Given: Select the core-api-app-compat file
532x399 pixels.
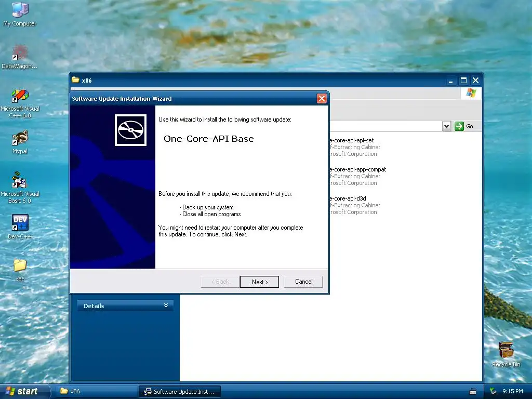Looking at the screenshot, I should (x=357, y=176).
